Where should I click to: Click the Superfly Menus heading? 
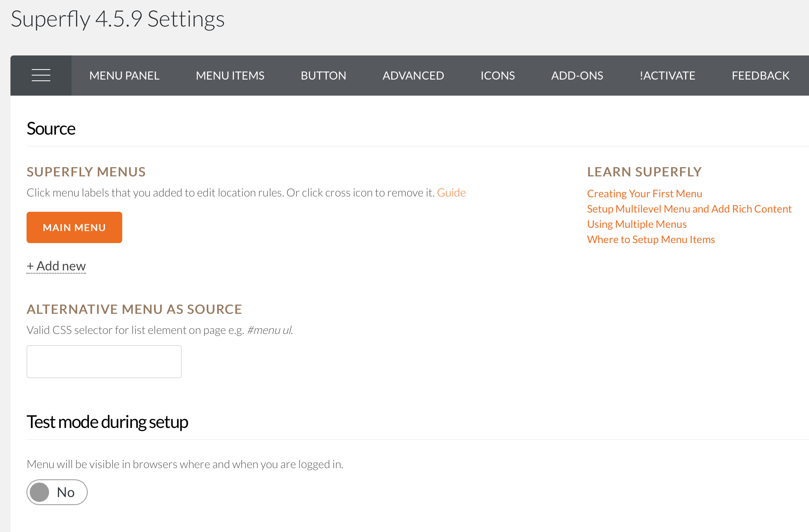click(86, 172)
